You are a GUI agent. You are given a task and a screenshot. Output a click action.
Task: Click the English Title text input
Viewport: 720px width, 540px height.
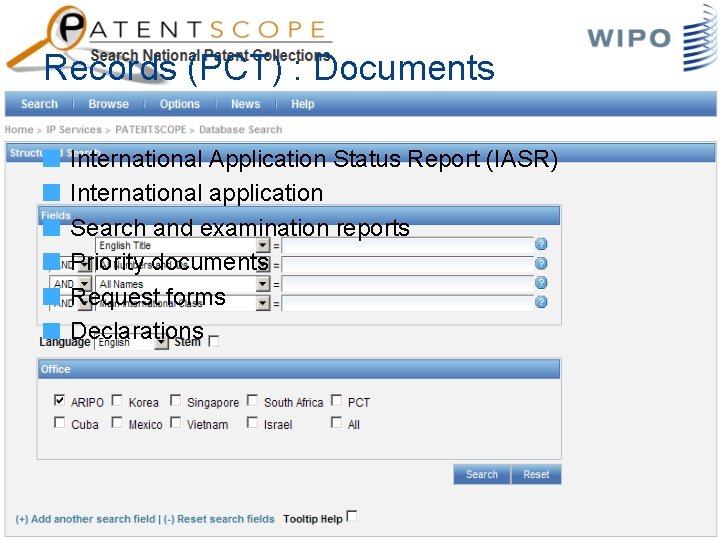tap(407, 245)
